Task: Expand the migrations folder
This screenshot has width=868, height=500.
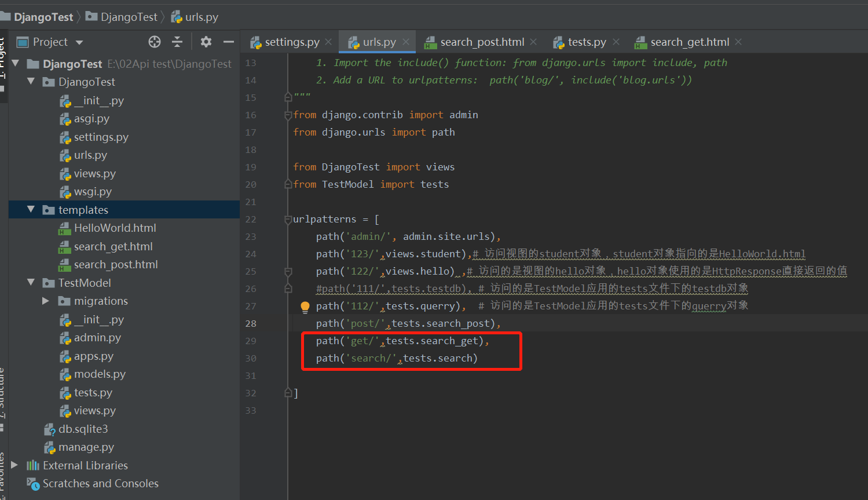Action: (46, 301)
